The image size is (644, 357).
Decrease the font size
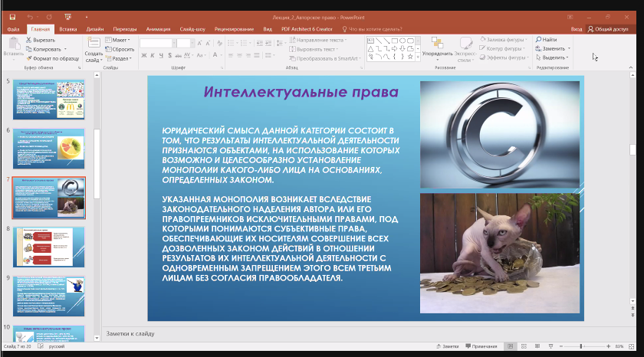pyautogui.click(x=209, y=43)
